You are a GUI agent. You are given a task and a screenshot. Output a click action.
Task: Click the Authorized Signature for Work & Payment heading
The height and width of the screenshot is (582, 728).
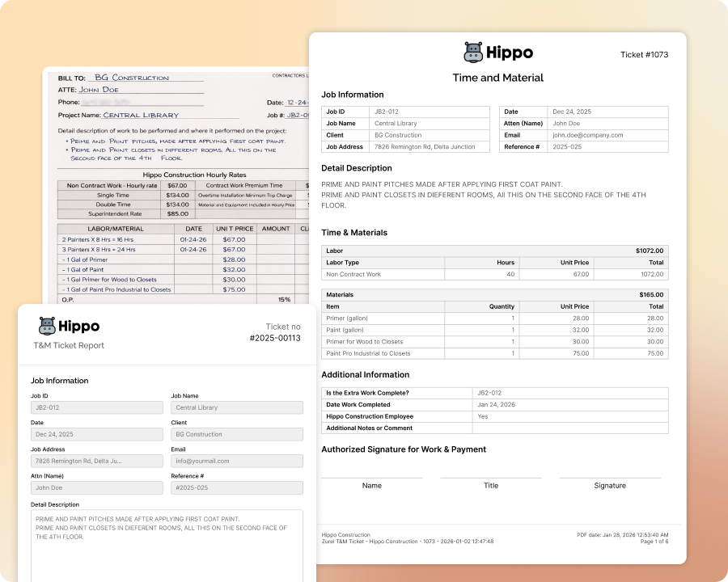click(404, 449)
